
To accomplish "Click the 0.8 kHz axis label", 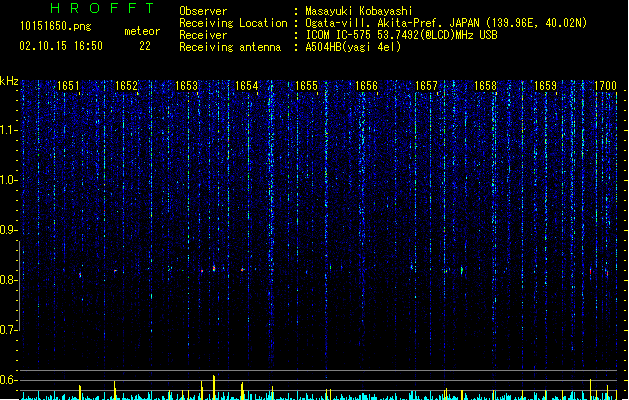I will click(x=9, y=280).
